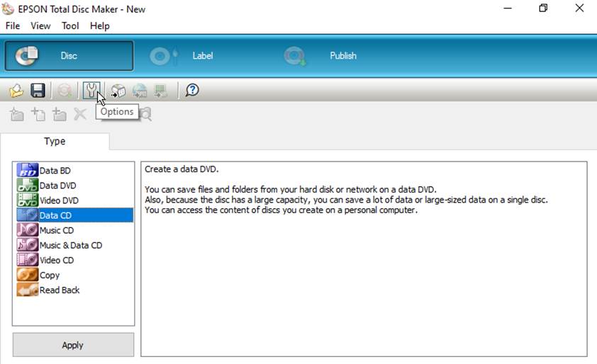The height and width of the screenshot is (364, 597).
Task: Click the Apply button
Action: (73, 345)
